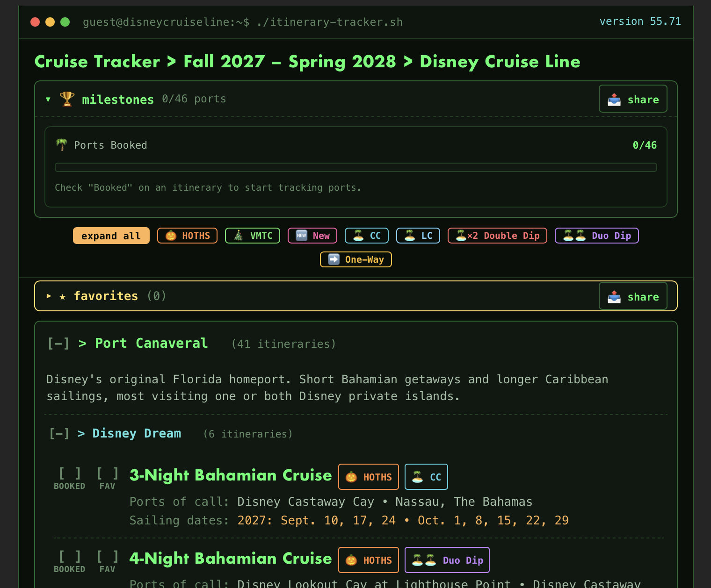Collapse Port Canaveral with its [-] toggle
The width and height of the screenshot is (711, 588).
point(58,344)
